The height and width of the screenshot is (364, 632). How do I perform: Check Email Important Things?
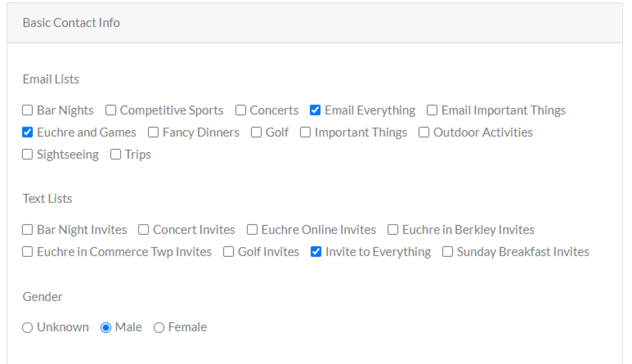tap(431, 110)
